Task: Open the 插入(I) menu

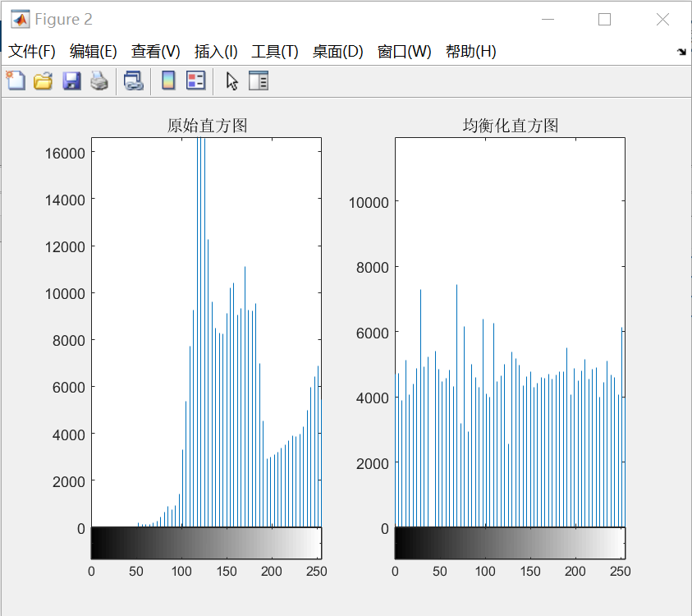Action: tap(215, 51)
